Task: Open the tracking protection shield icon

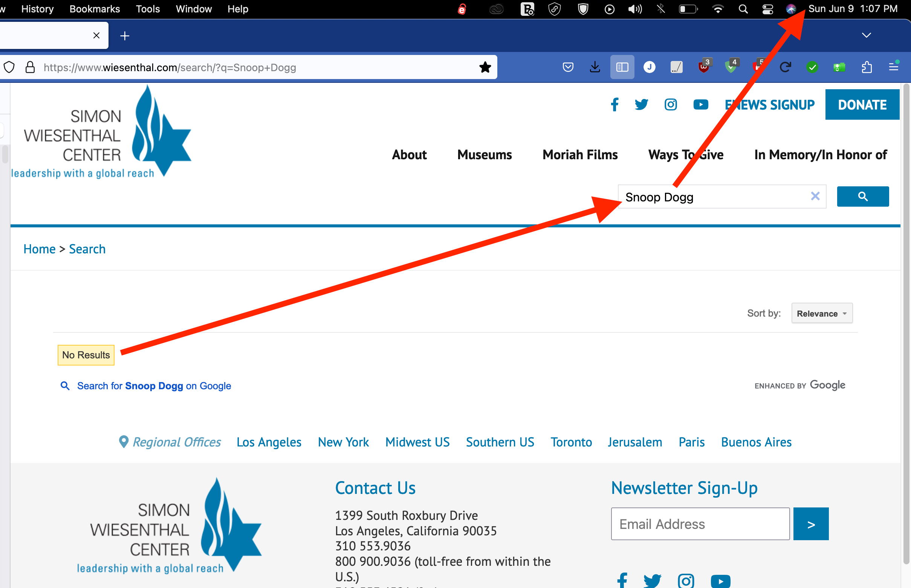Action: tap(9, 67)
